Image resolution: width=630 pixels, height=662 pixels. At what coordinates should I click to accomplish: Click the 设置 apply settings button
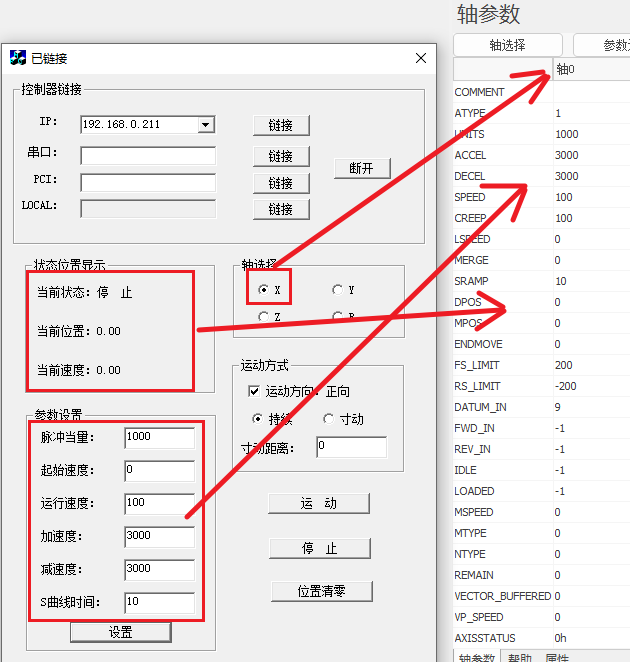121,632
